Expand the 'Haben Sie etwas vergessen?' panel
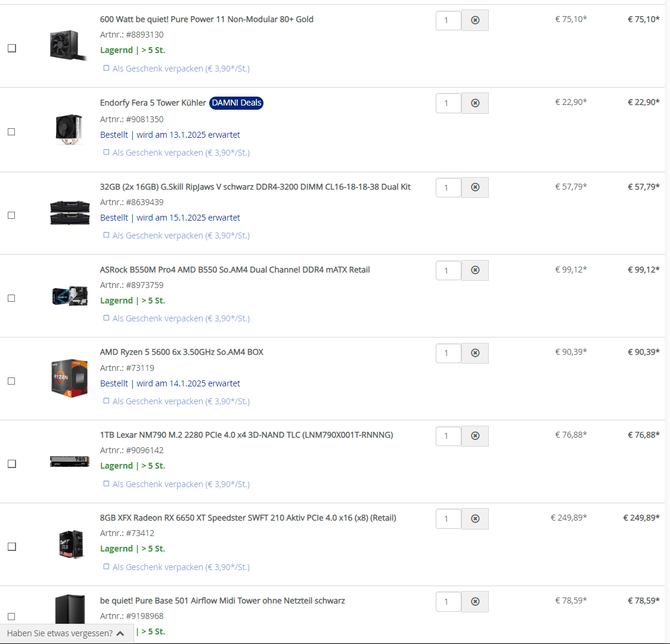 tap(67, 633)
